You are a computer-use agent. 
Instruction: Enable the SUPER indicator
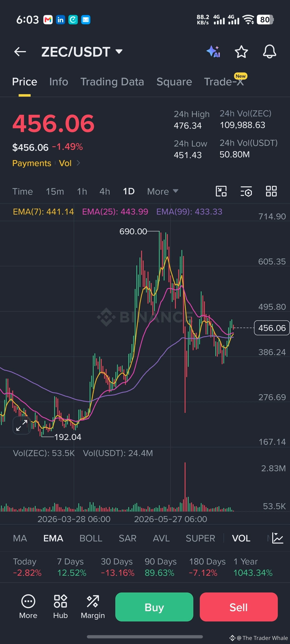click(x=200, y=538)
